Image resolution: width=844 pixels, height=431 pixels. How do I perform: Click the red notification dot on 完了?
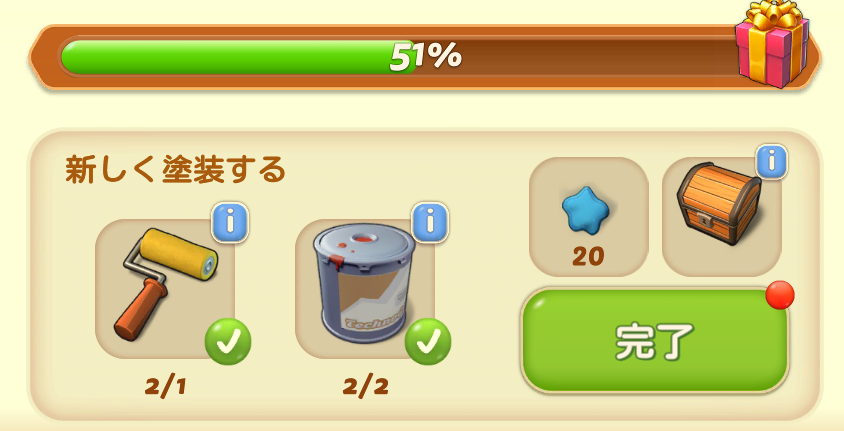click(x=780, y=295)
